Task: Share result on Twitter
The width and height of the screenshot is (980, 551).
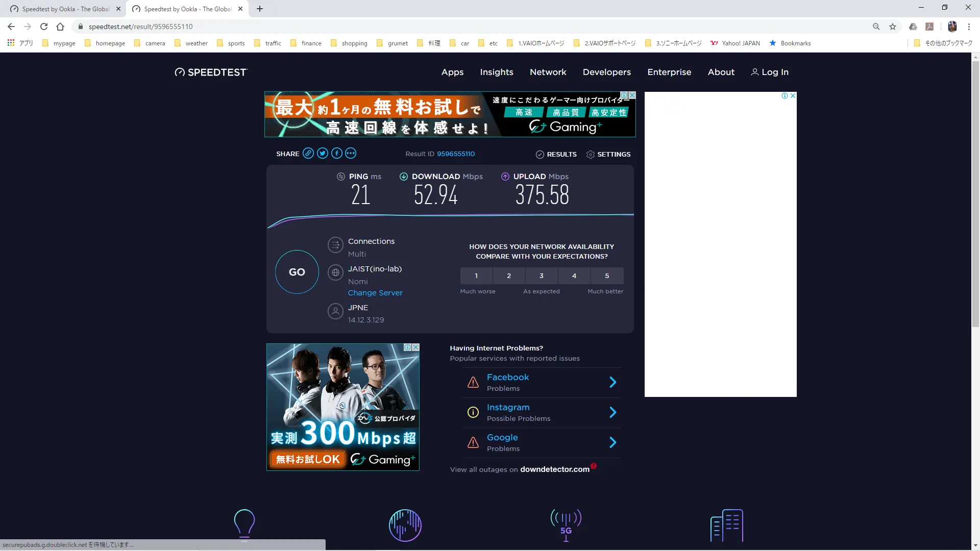Action: pos(323,154)
